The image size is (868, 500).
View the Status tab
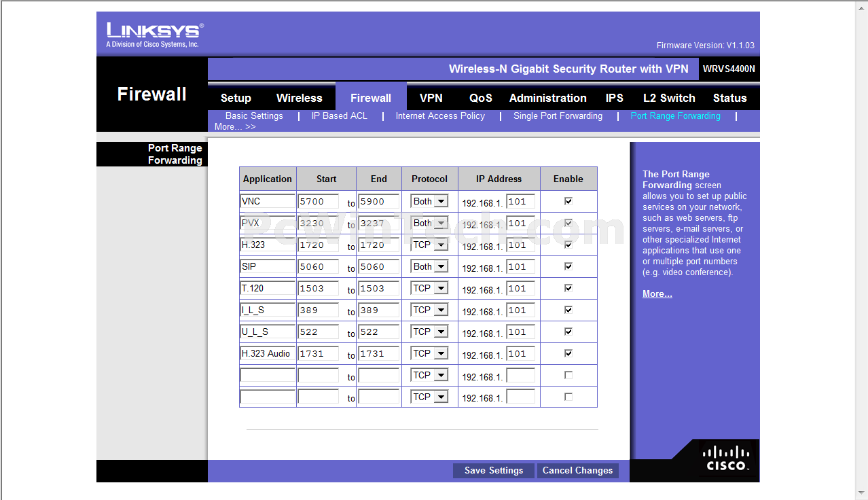tap(730, 98)
